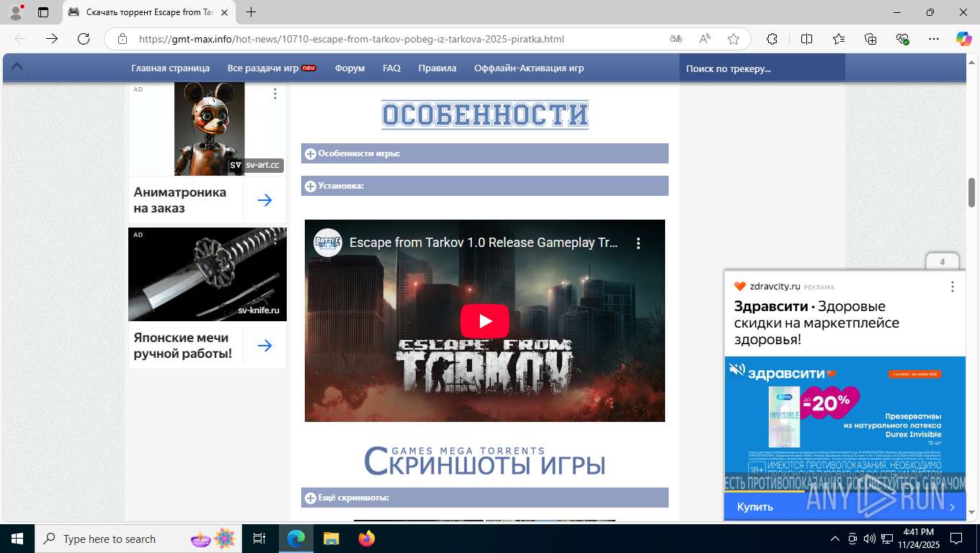This screenshot has width=980, height=553.
Task: Click the Japanese swords ad arrow
Action: [264, 346]
